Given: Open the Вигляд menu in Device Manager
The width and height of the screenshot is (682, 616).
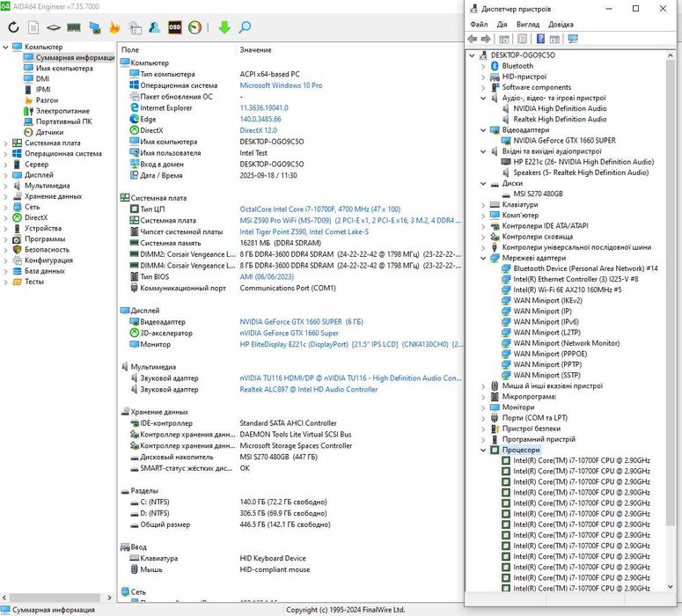Looking at the screenshot, I should [528, 25].
